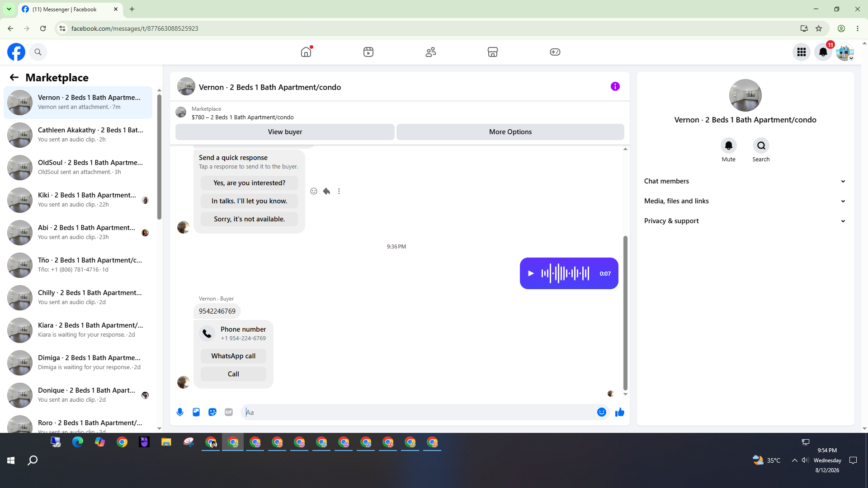Viewport: 868px width, 488px height.
Task: Click the Facebook search magnifier icon
Action: (38, 52)
